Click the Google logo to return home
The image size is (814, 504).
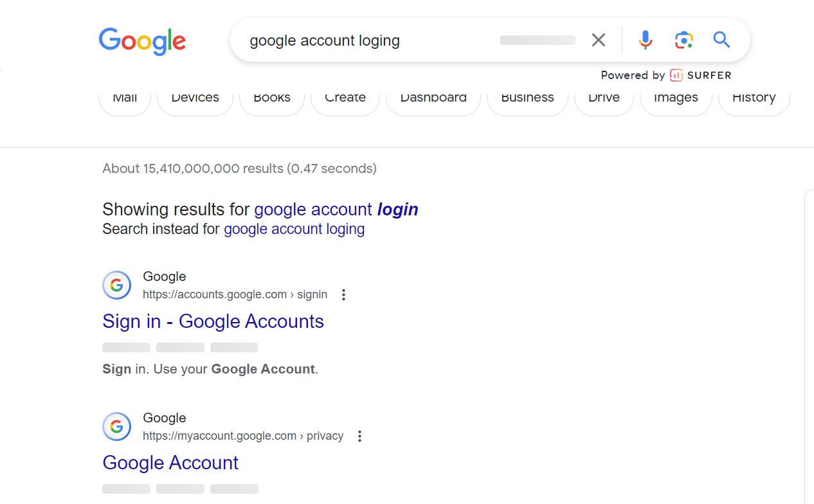coord(142,41)
